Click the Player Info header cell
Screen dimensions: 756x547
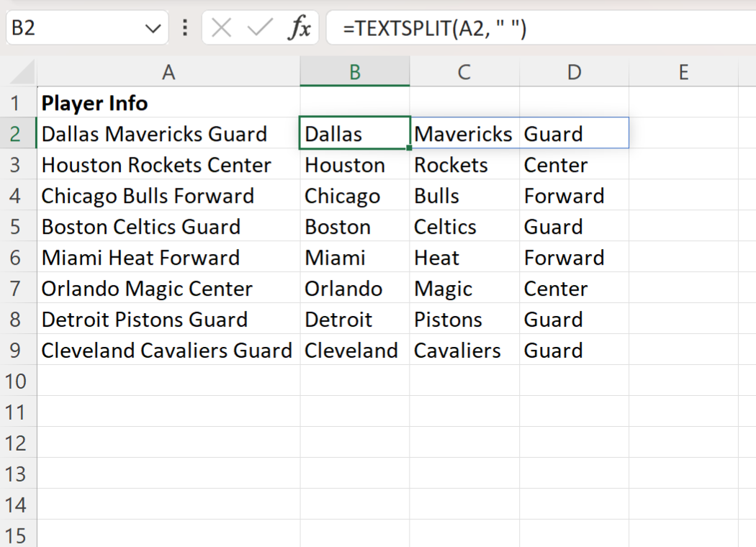pyautogui.click(x=168, y=104)
